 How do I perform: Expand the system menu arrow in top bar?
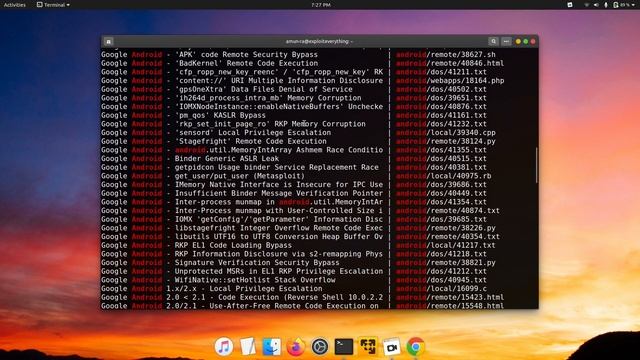point(634,5)
